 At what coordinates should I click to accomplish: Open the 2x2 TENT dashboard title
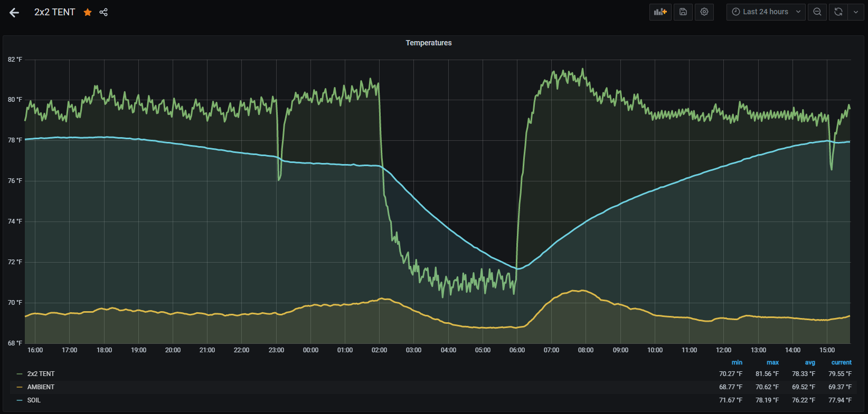(55, 12)
